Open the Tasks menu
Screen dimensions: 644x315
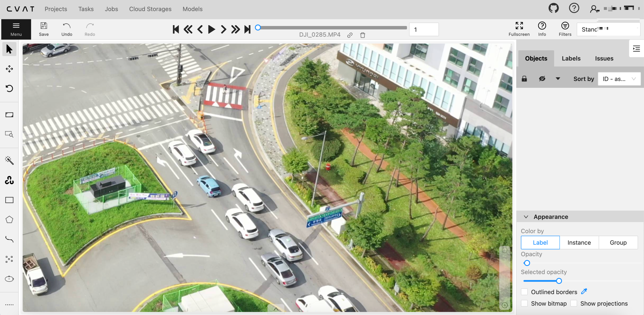pyautogui.click(x=86, y=9)
